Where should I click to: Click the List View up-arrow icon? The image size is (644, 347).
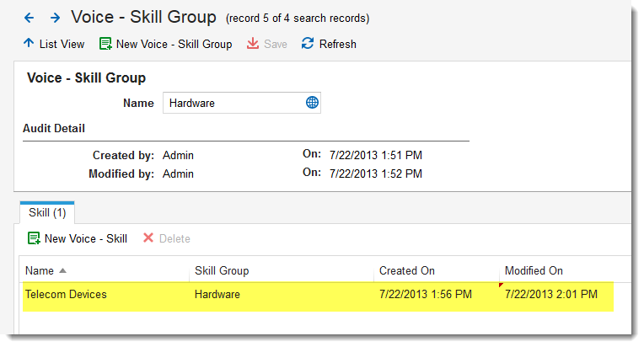(x=29, y=44)
